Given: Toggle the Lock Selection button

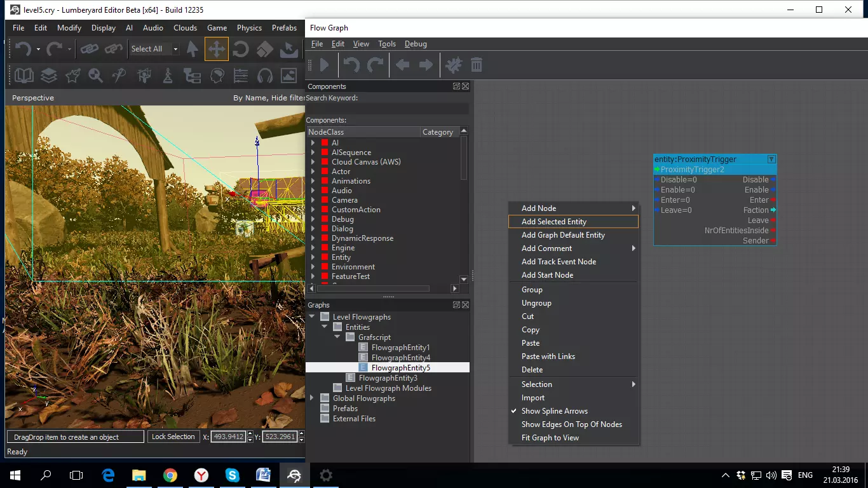Looking at the screenshot, I should 173,437.
